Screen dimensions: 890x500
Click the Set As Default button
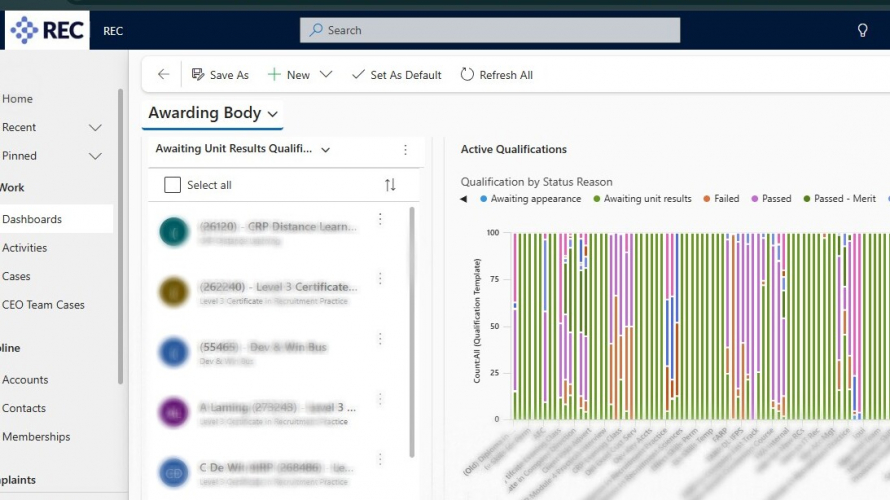[396, 75]
